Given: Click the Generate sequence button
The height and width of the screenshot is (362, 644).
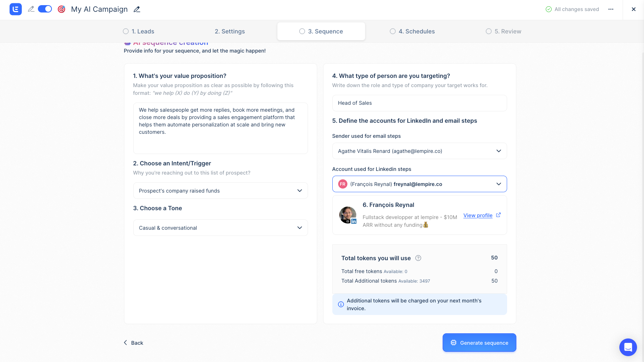Looking at the screenshot, I should pyautogui.click(x=479, y=343).
